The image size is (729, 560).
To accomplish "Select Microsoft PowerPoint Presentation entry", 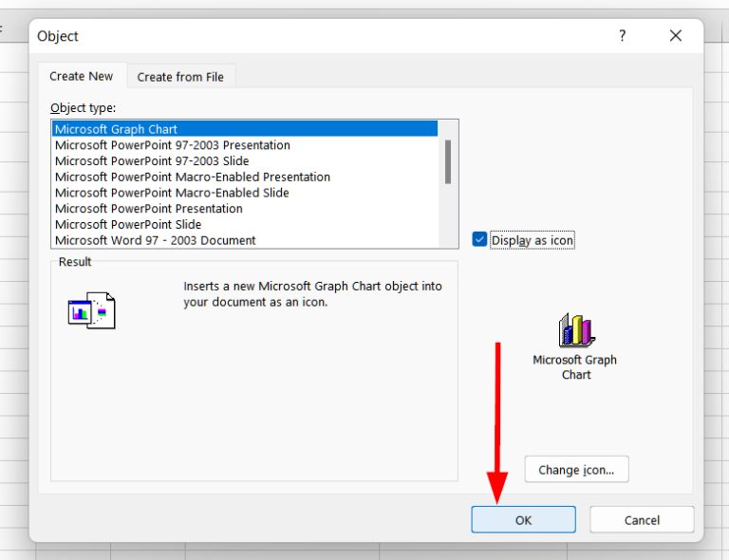I will (x=245, y=208).
